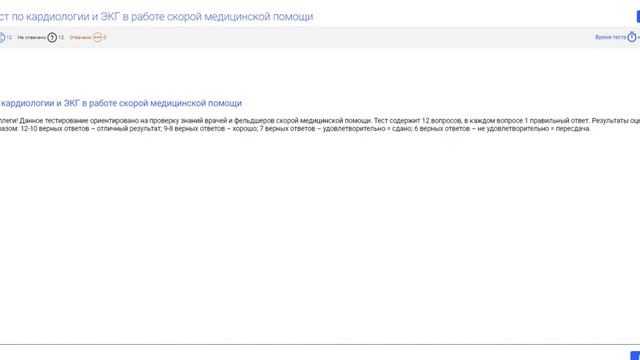Click the 'Не отвечено' label
Screen dimensions: 640x360
pos(31,38)
